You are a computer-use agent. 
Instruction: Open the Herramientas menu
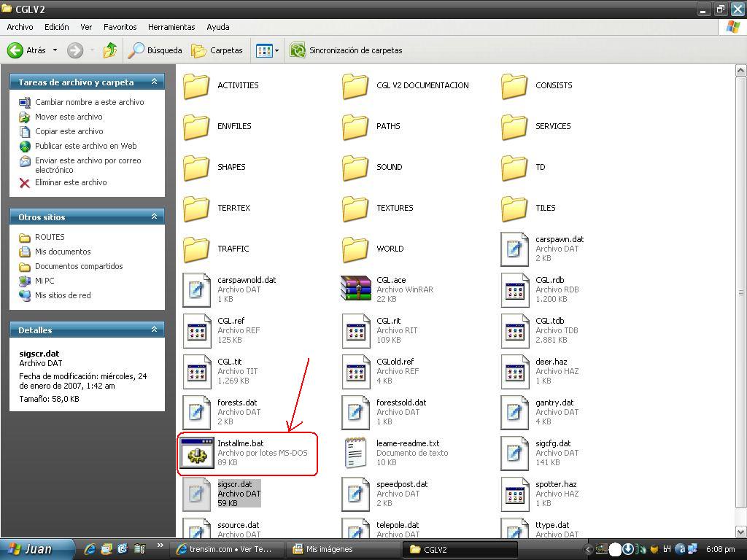point(171,27)
